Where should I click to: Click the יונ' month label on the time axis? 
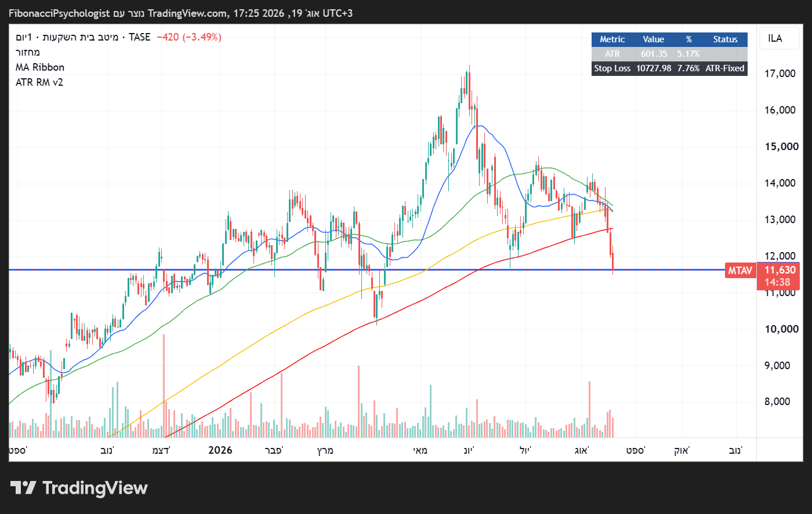[469, 450]
